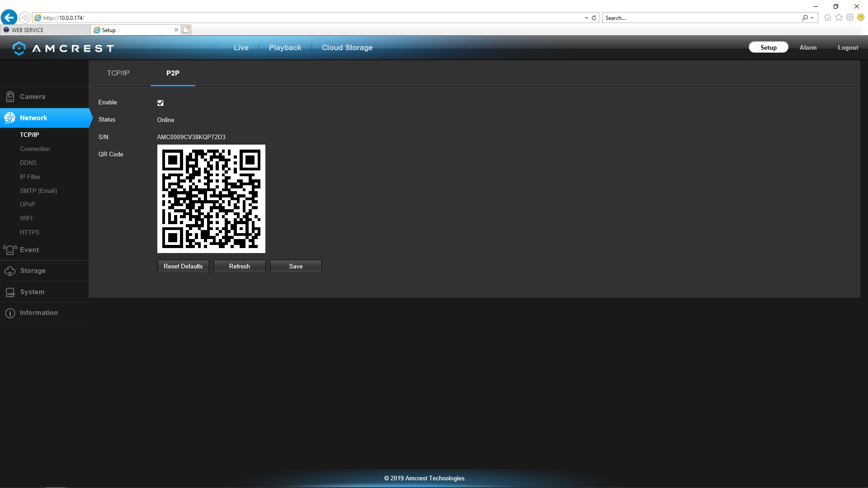
Task: Click Logout
Action: point(848,48)
